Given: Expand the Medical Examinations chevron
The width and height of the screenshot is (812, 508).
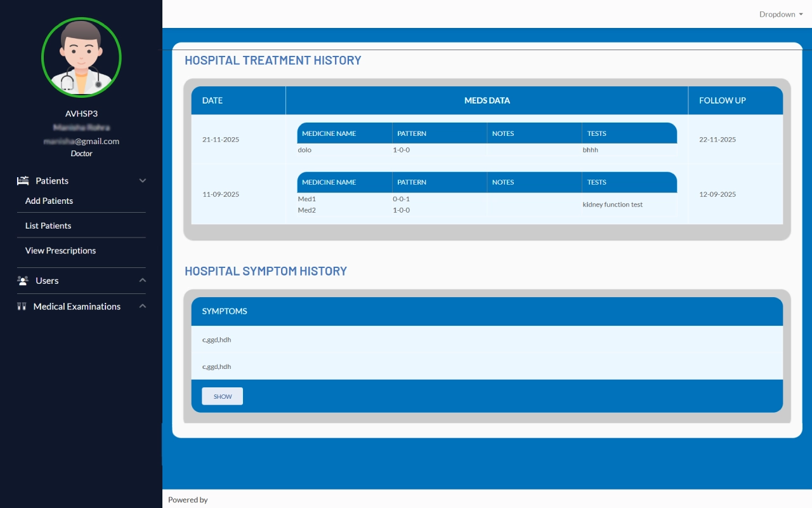Looking at the screenshot, I should click(x=142, y=307).
